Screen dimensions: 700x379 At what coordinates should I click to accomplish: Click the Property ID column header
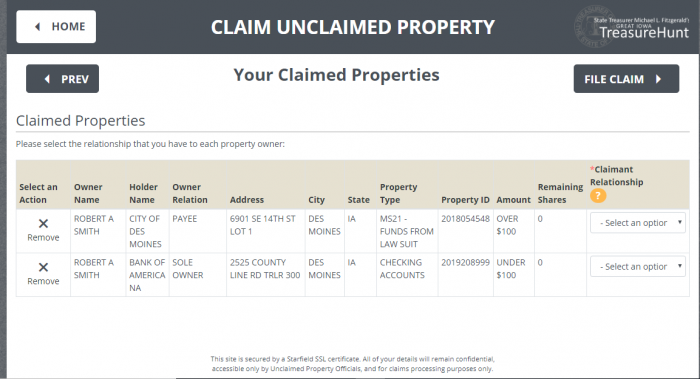click(465, 200)
